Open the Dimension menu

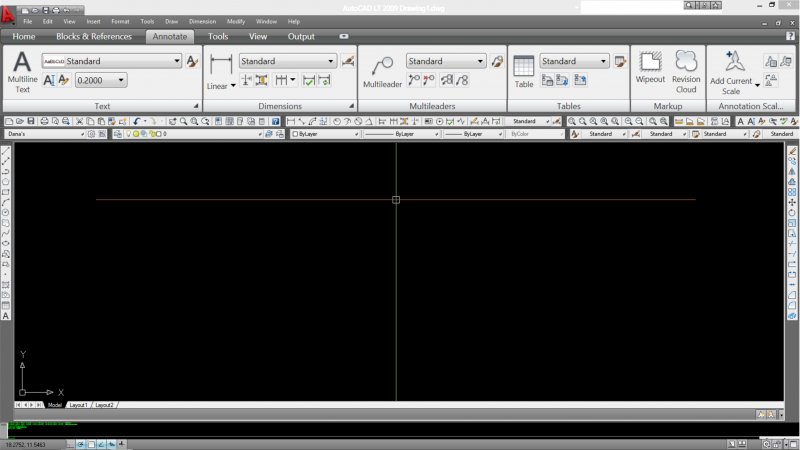[203, 21]
